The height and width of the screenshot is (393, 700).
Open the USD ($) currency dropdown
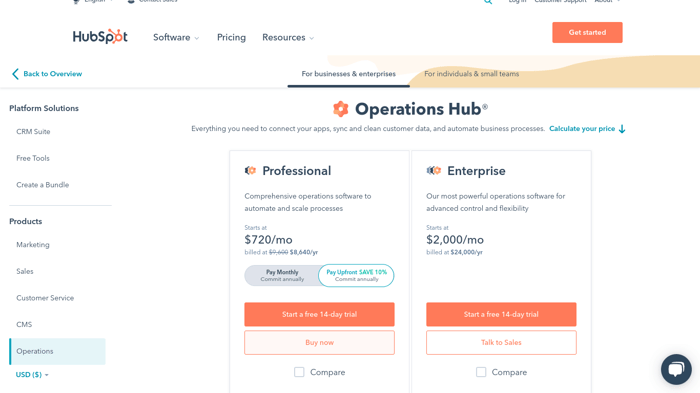32,375
